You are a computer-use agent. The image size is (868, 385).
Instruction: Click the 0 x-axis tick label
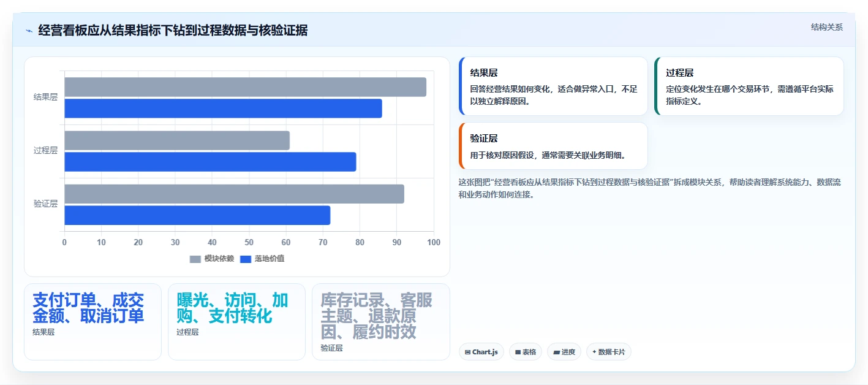tap(64, 242)
